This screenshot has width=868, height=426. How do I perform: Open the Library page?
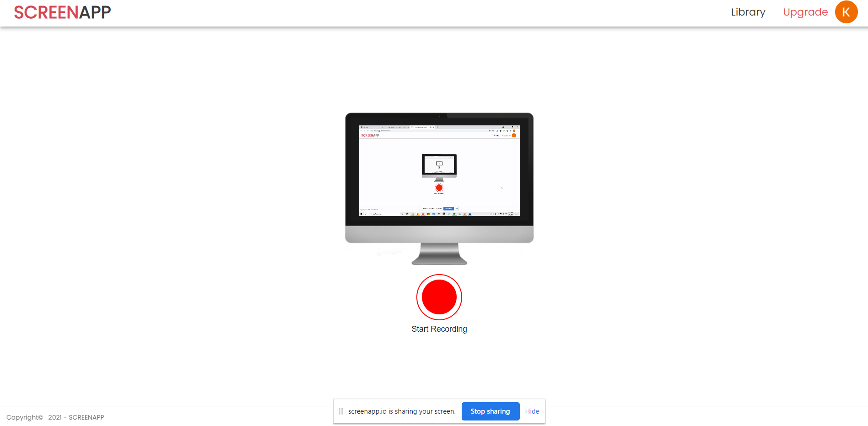[x=748, y=12]
